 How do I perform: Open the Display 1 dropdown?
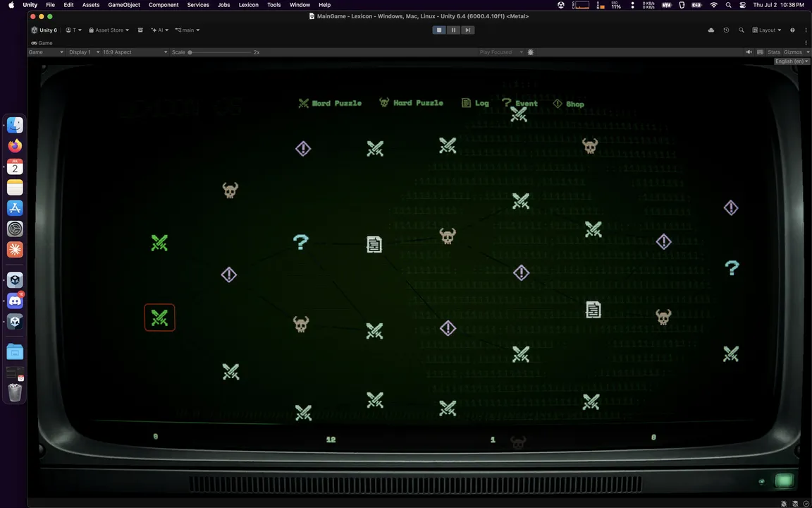(84, 52)
